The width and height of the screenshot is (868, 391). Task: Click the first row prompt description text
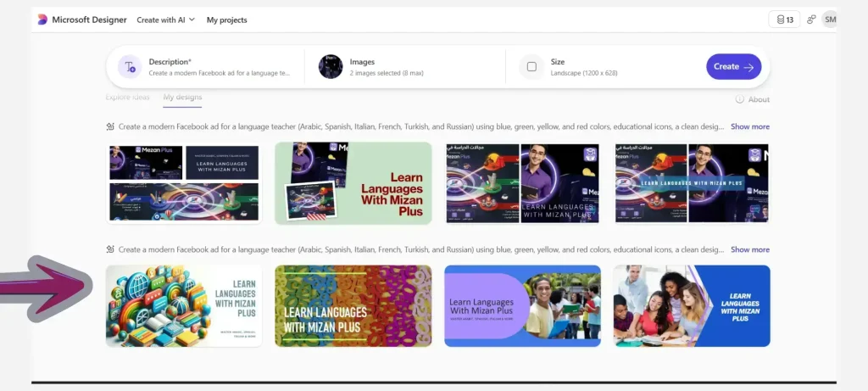(420, 126)
